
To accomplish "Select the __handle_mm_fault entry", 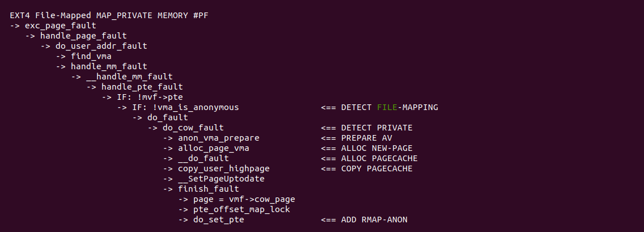I will point(129,77).
